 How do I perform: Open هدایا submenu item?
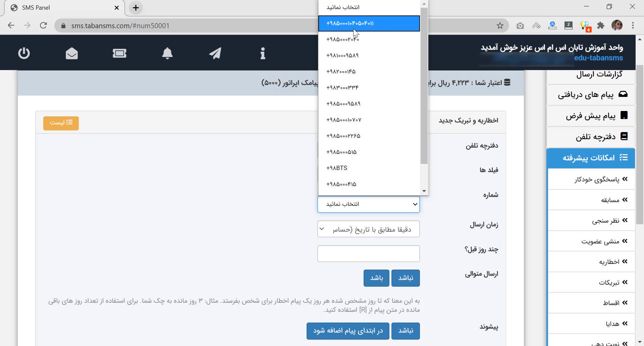click(592, 324)
